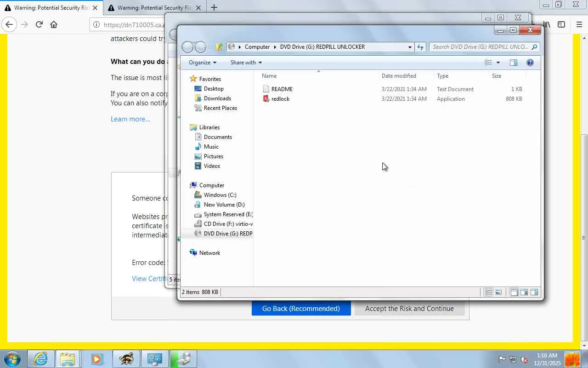Click the search magnifier in Explorer

tap(534, 47)
